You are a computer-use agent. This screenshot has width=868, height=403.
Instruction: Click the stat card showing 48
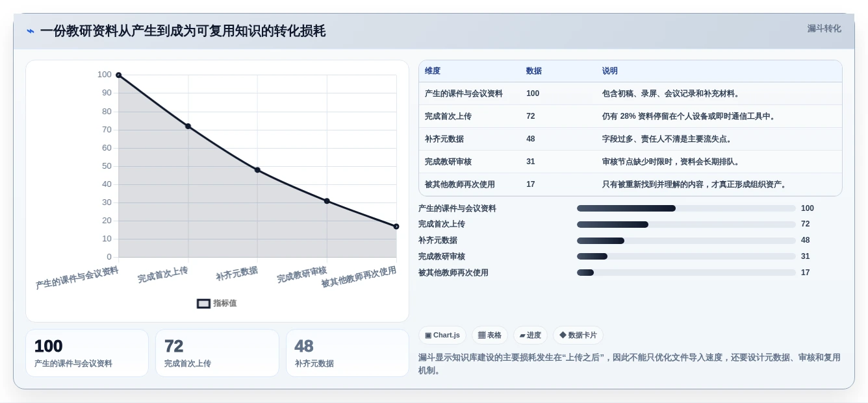click(x=348, y=353)
